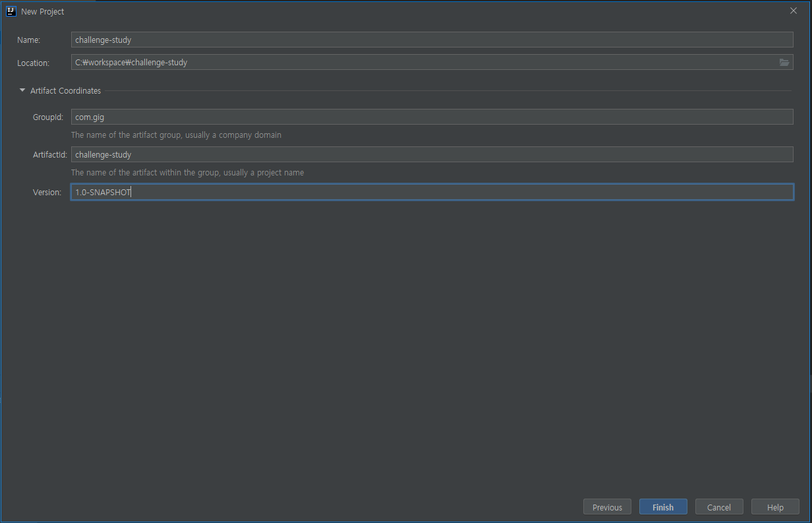The image size is (812, 523).
Task: Cancel the New Project dialog
Action: tap(719, 507)
